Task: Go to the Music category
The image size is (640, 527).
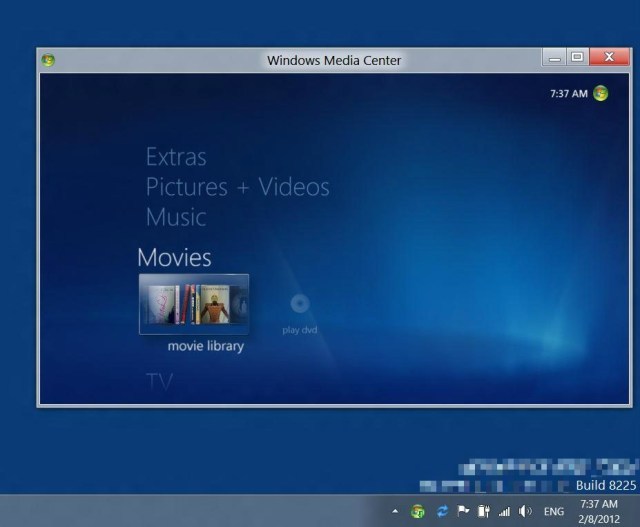Action: (176, 217)
